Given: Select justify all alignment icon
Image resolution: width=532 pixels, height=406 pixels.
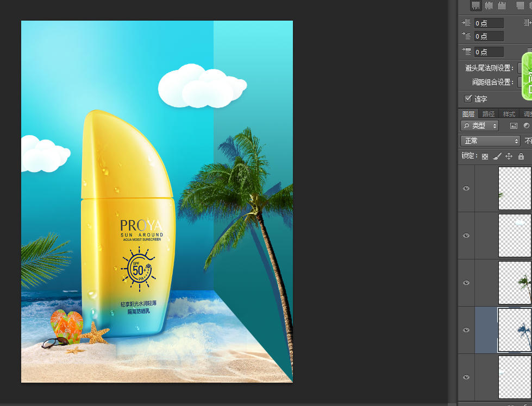Looking at the screenshot, I should point(520,5).
